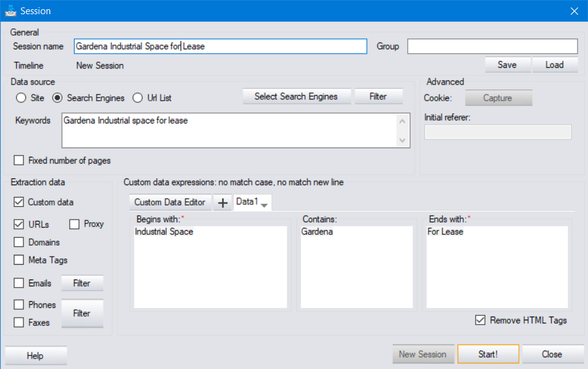The height and width of the screenshot is (369, 588).
Task: Click the session printer icon in title bar
Action: tap(9, 10)
